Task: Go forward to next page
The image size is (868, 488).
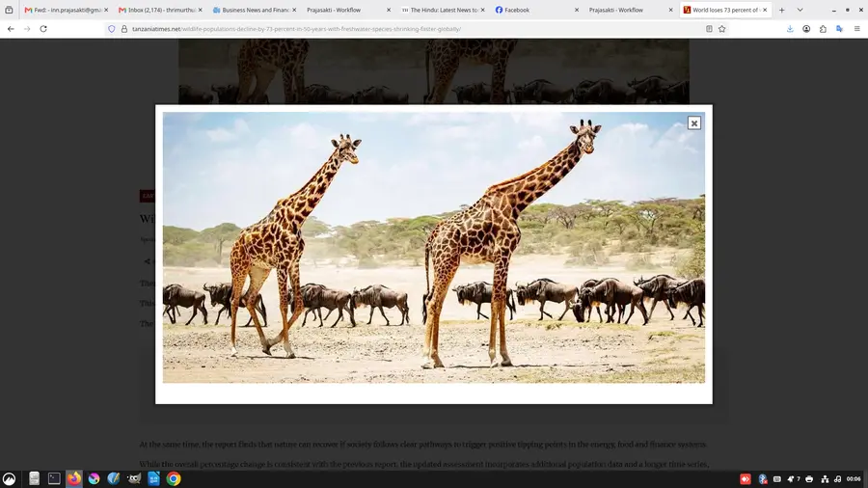Action: click(27, 29)
